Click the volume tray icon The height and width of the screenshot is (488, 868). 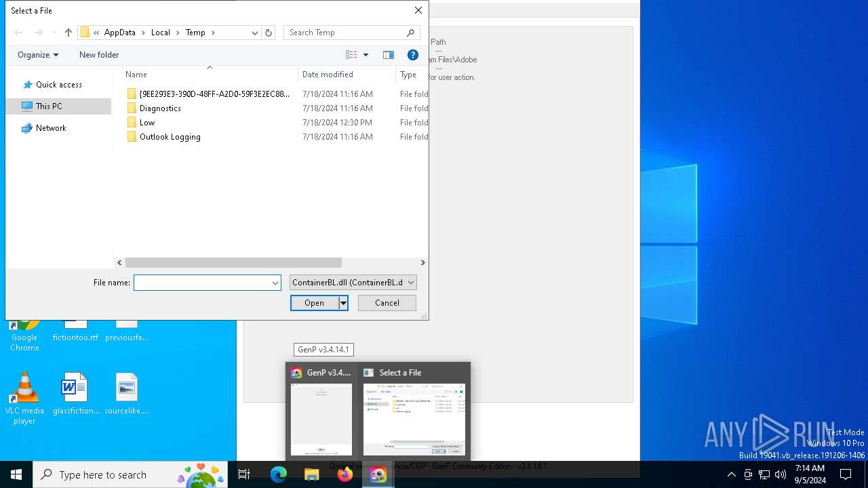click(x=781, y=474)
